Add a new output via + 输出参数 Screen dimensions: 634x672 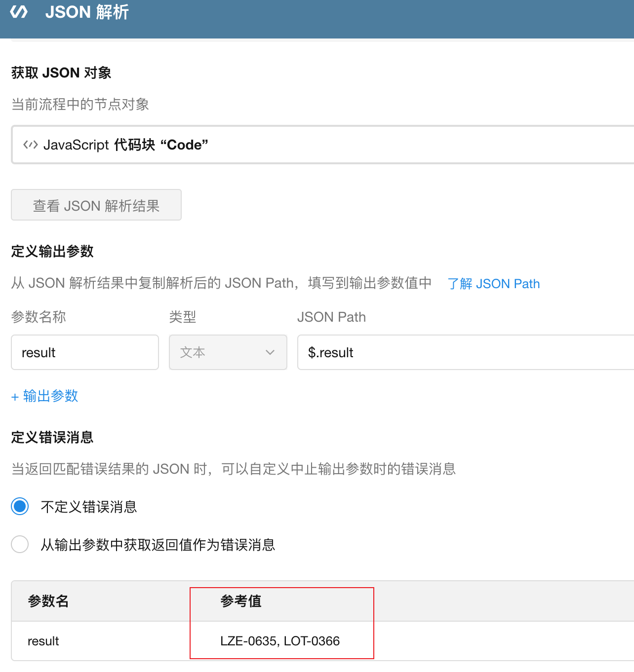pos(45,396)
